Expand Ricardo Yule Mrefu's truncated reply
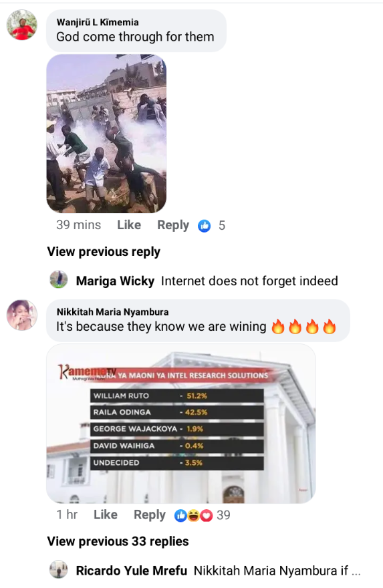Screen dimensions: 383x588 (277, 571)
